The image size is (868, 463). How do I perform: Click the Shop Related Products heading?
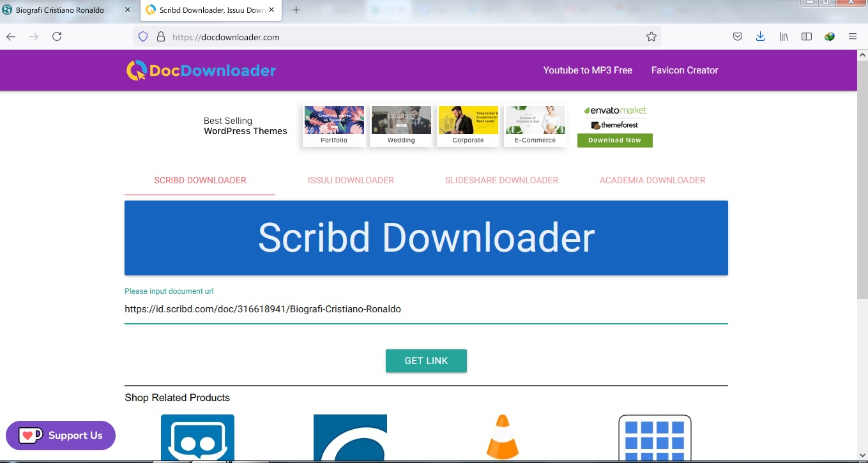click(177, 398)
